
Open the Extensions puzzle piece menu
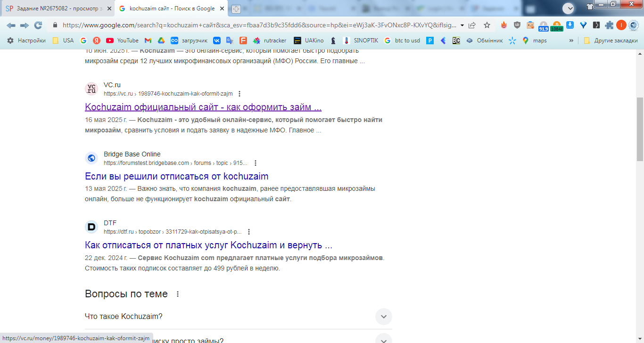610,25
